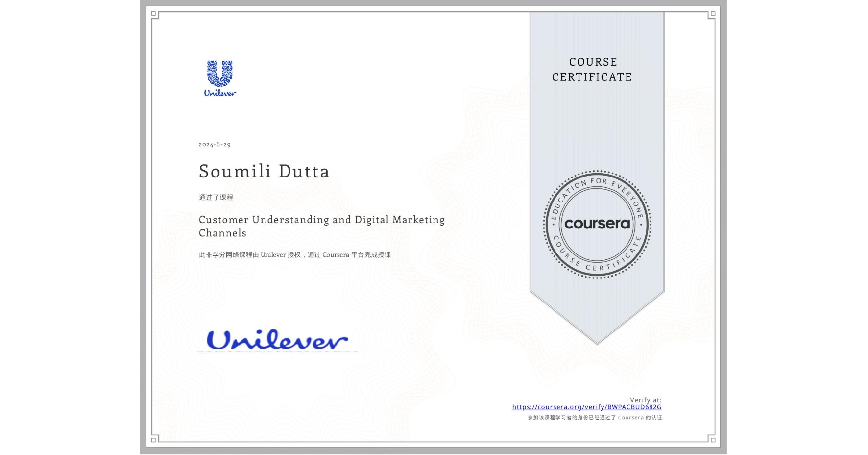The width and height of the screenshot is (868, 455).
Task: Select the 'coursera' wordmark inside the seal
Action: [597, 225]
